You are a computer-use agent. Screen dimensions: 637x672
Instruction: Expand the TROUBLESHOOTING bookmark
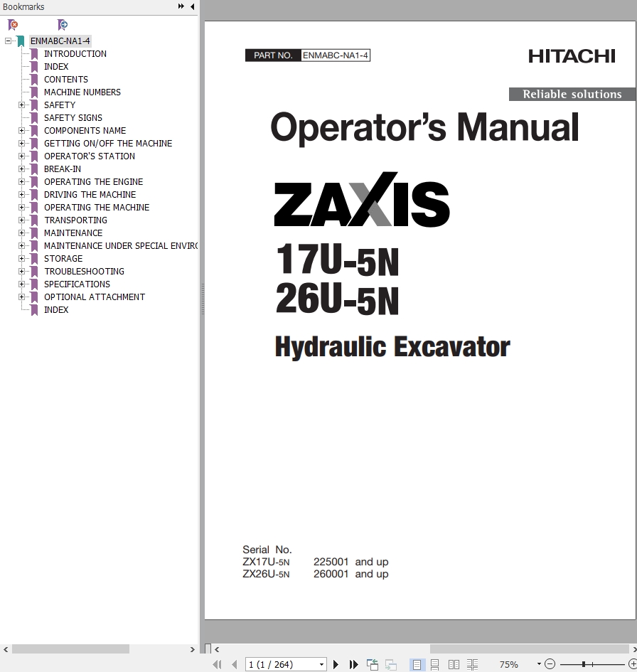(21, 271)
